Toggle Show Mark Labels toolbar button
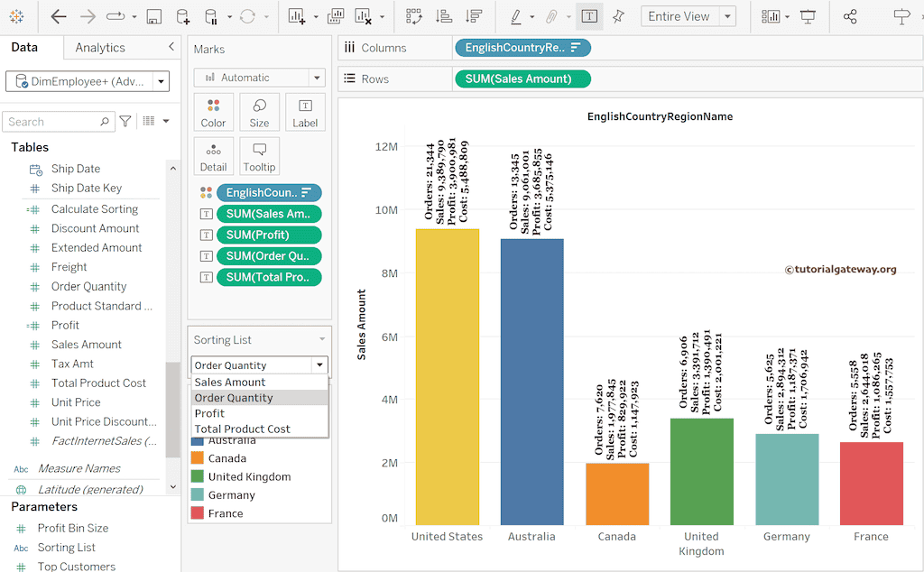The width and height of the screenshot is (924, 572). point(588,17)
